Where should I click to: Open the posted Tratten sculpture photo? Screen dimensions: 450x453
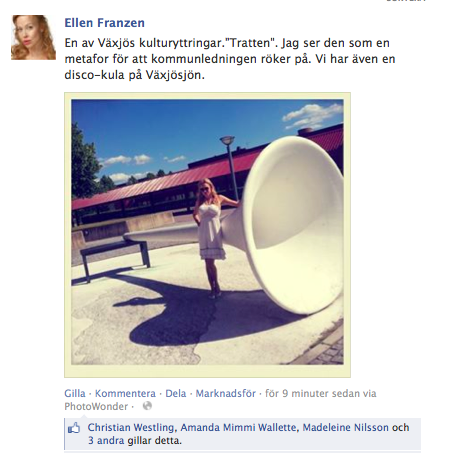[207, 235]
